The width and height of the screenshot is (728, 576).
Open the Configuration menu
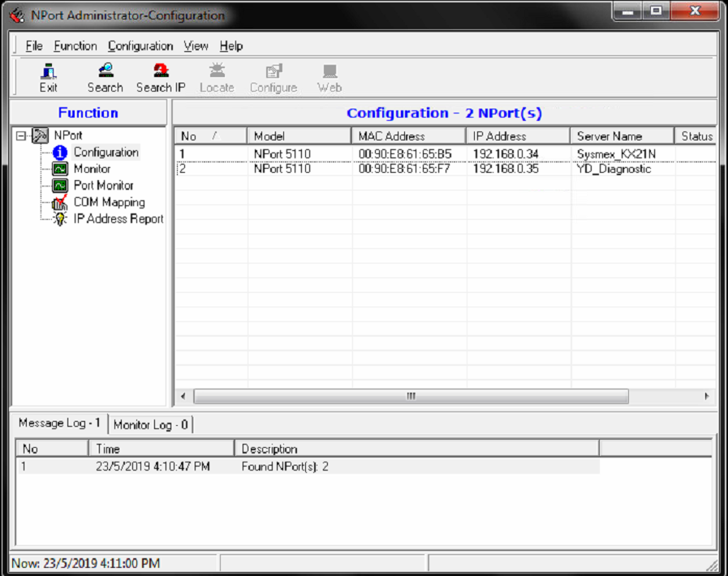tap(140, 46)
